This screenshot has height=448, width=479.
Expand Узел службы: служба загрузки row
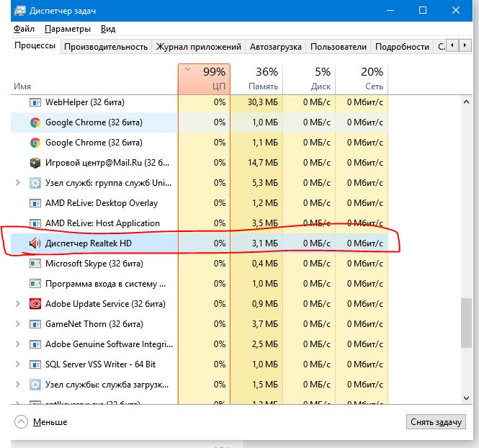tap(18, 384)
